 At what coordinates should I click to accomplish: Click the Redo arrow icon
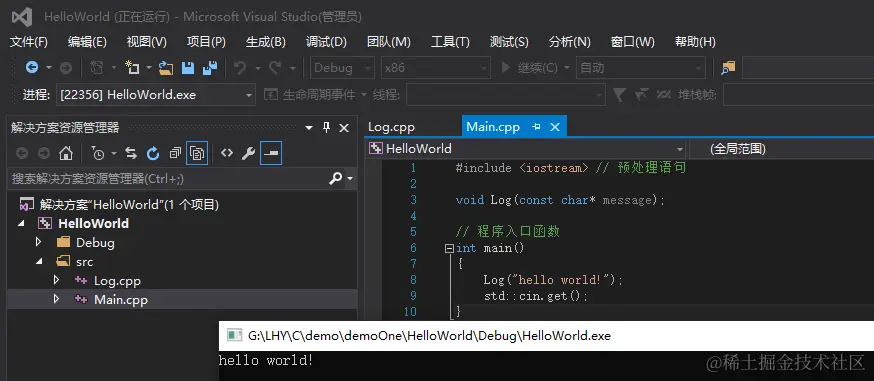click(275, 68)
